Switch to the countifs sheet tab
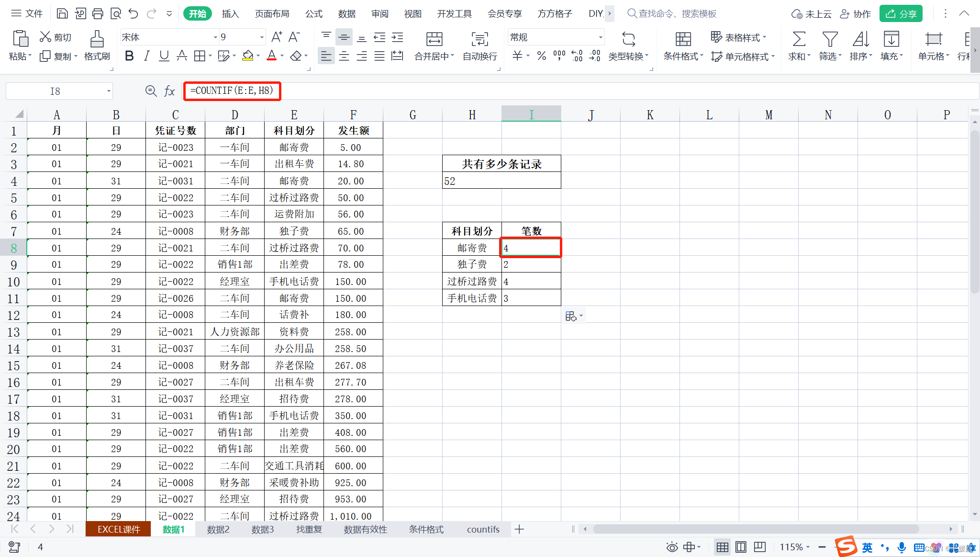Screen dimensions: 980x557 [x=483, y=529]
